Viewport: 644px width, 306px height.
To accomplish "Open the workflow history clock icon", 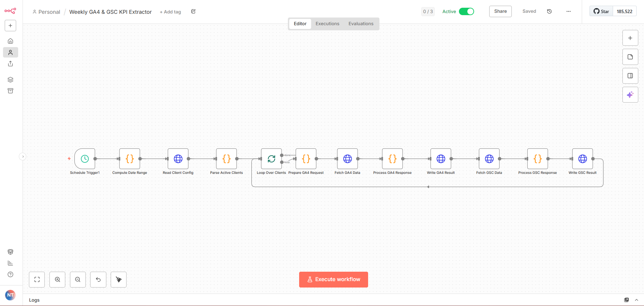I will click(549, 11).
